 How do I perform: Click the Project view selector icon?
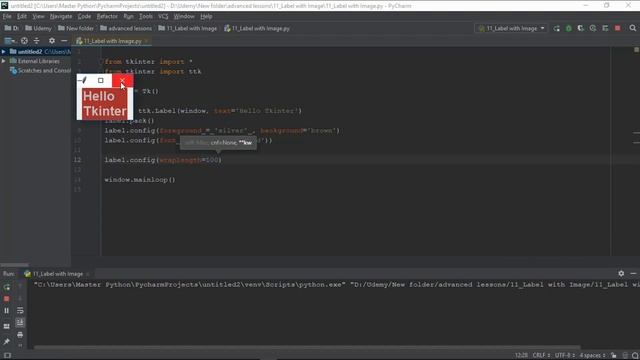9,41
